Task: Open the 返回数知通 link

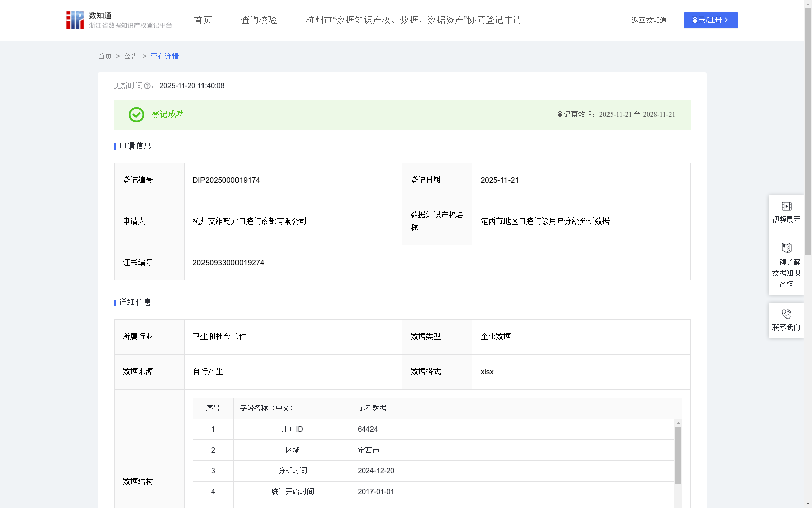Action: (649, 20)
